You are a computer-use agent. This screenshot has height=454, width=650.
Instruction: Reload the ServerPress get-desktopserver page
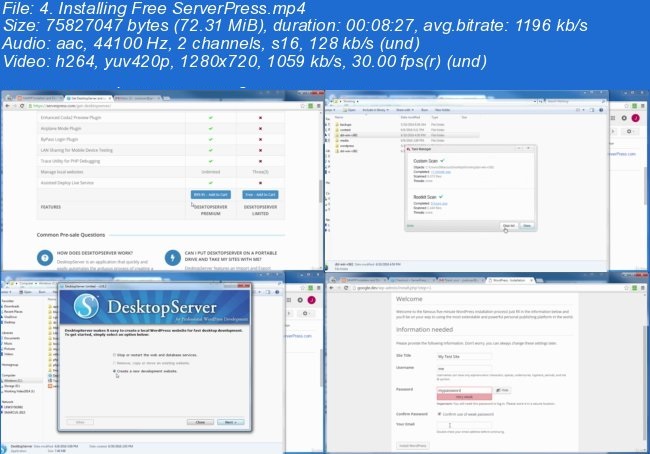(22, 106)
